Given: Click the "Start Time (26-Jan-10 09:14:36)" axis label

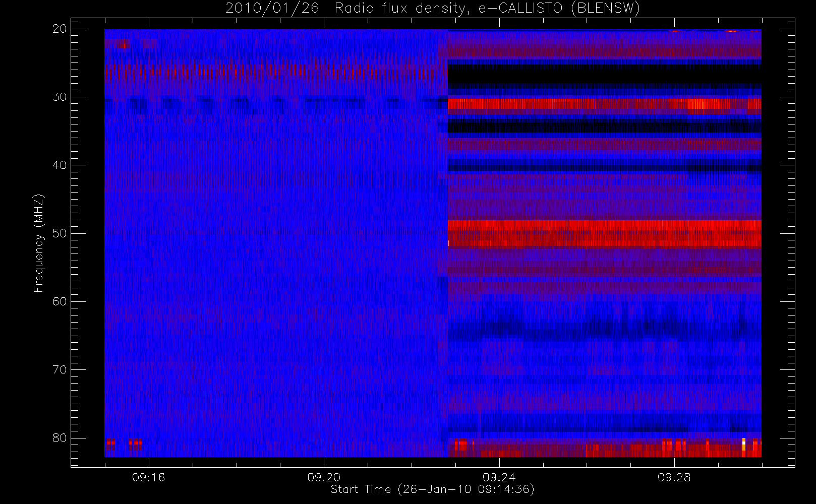Looking at the screenshot, I should 432,489.
